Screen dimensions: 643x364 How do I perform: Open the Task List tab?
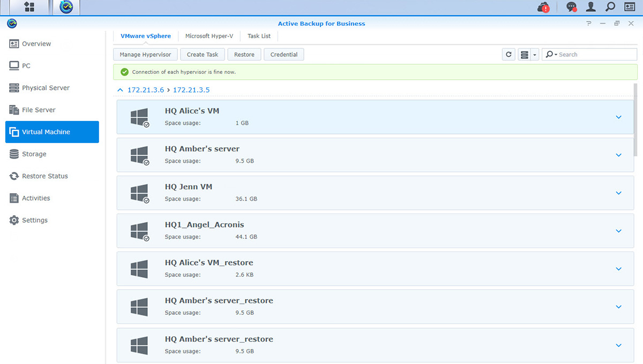click(259, 36)
